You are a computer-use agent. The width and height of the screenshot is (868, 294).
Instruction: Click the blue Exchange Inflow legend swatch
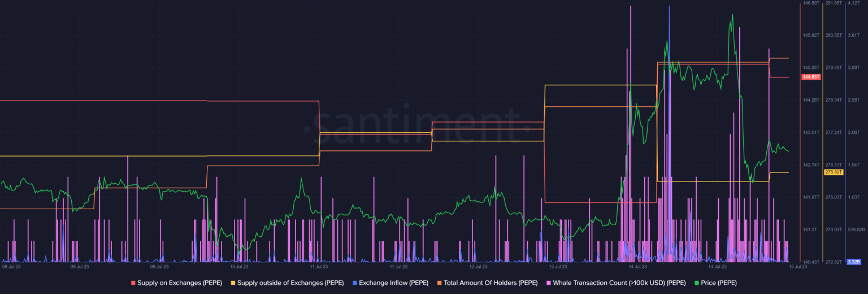[354, 283]
